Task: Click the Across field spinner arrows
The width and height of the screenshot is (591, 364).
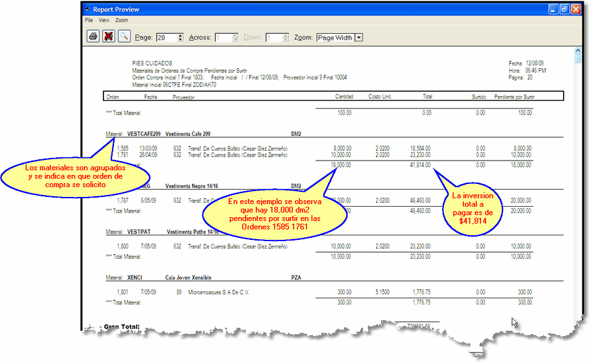Action: [235, 38]
